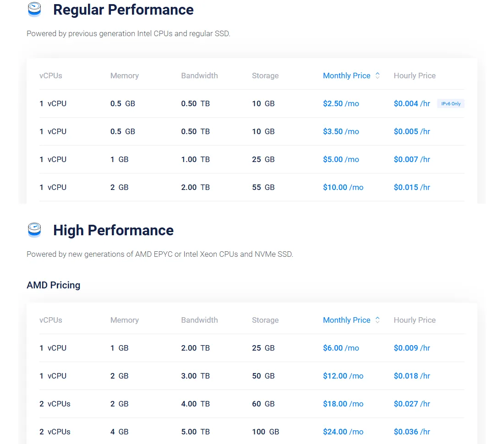Click Hourly Price header in AMD Pricing table

tap(415, 320)
